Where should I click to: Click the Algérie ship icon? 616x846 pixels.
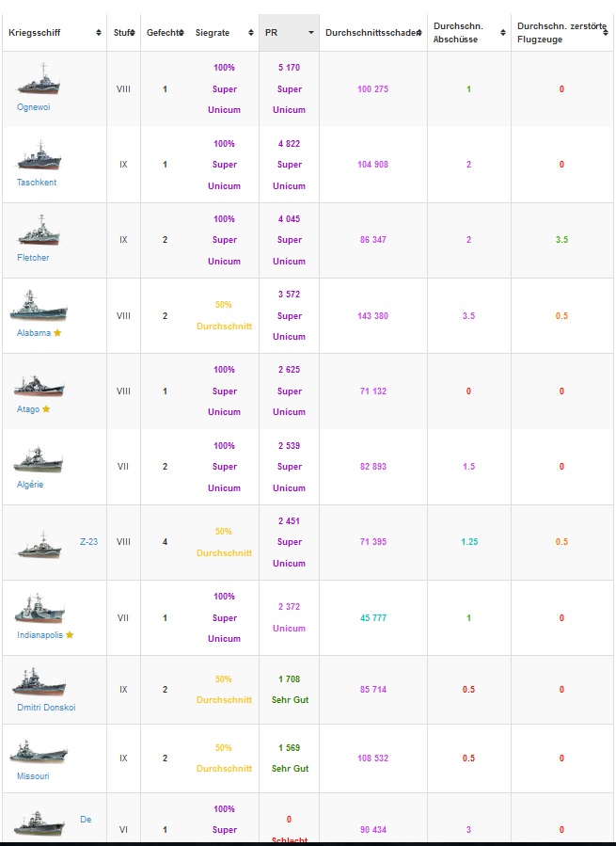tap(38, 459)
